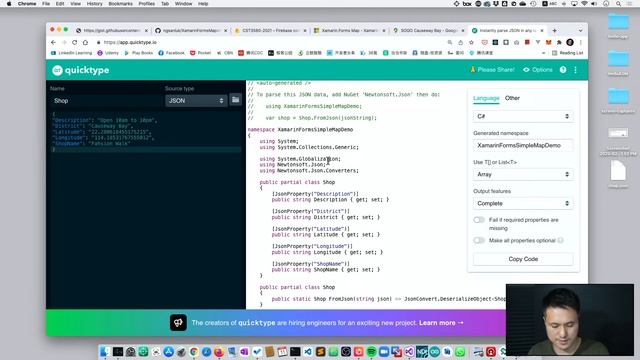Follow the Learn more link in banner
640x360 pixels.
point(441,323)
